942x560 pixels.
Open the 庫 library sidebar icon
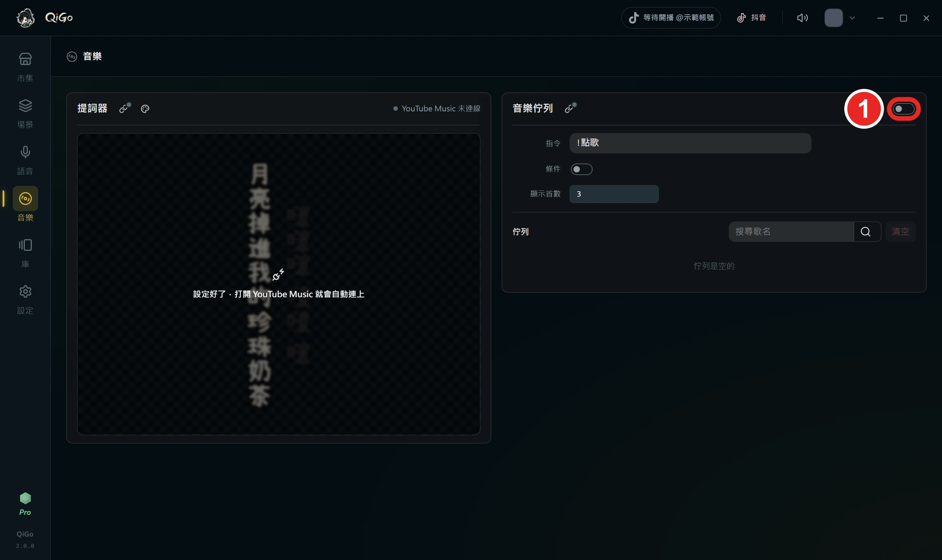coord(25,253)
